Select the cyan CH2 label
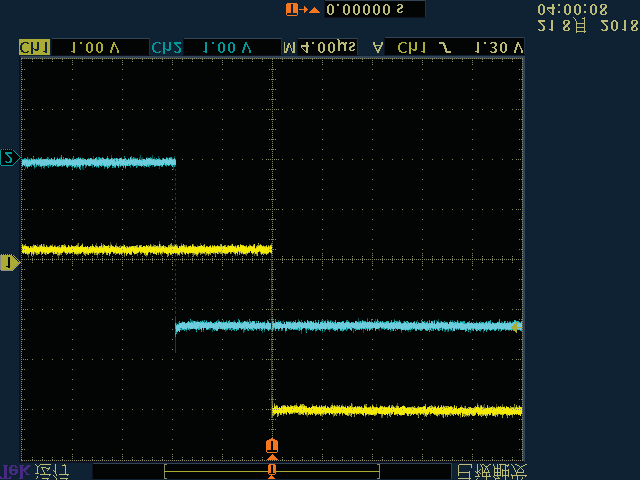Viewport: 640px width, 480px height. (x=163, y=47)
